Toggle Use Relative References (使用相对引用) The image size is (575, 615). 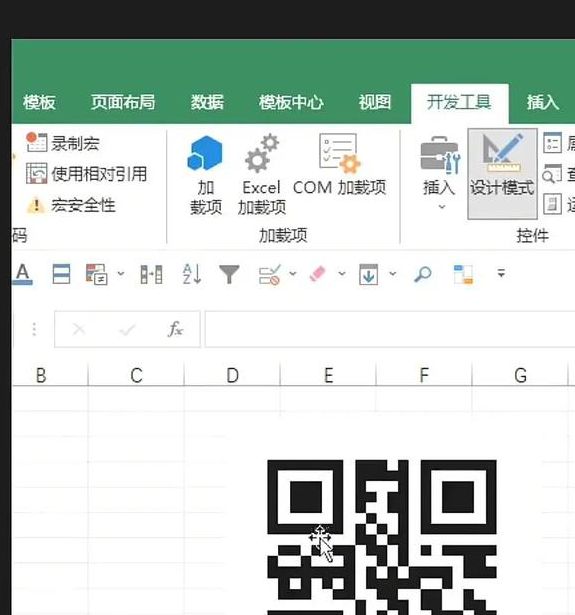pos(87,174)
